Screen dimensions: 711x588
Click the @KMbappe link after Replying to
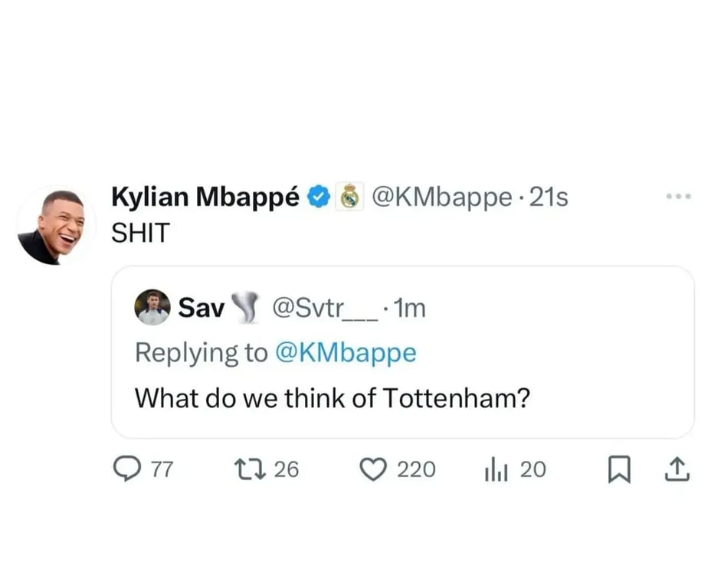(345, 353)
